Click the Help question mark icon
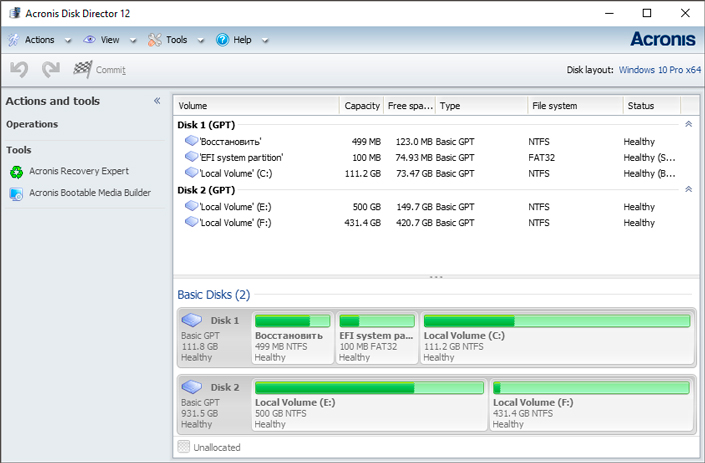Viewport: 705px width, 463px height. click(x=223, y=40)
